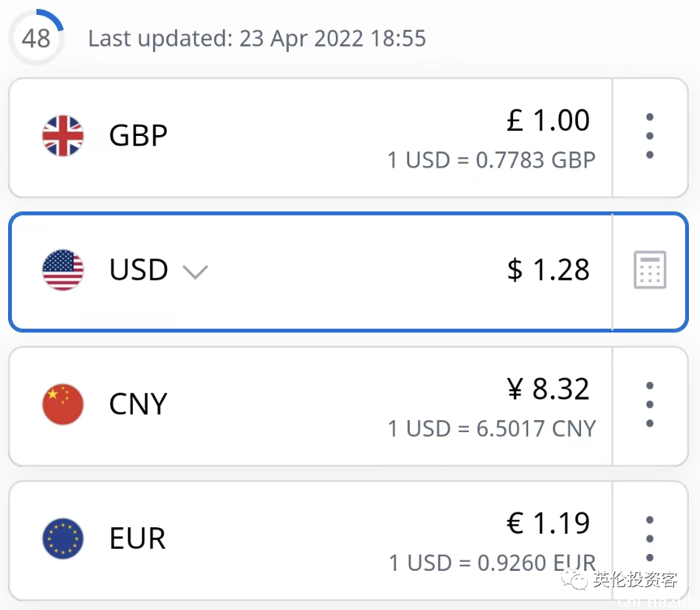Select the CNY currency row
This screenshot has width=700, height=610.
click(x=310, y=406)
